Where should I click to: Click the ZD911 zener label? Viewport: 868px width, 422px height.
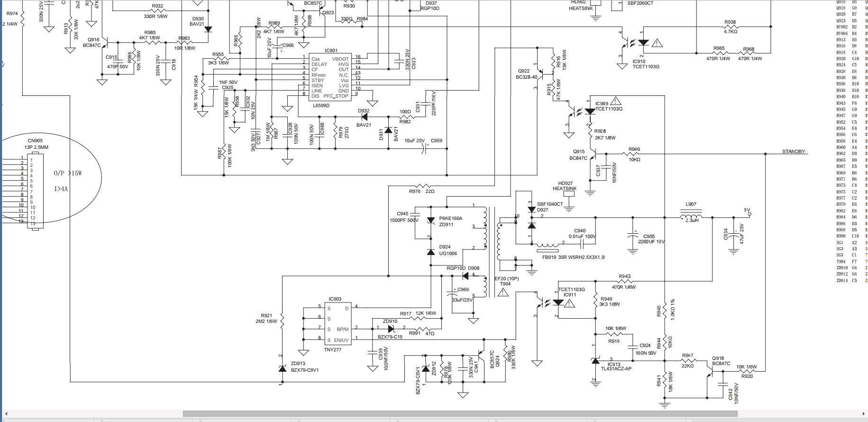pyautogui.click(x=446, y=224)
